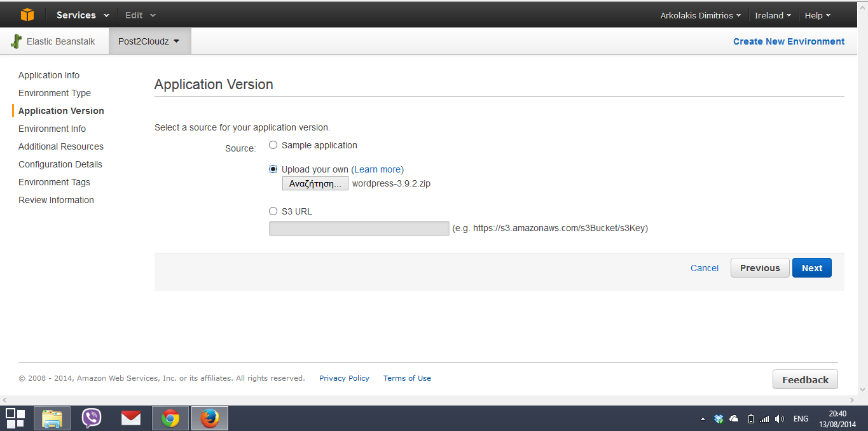Click the battery tray icon

(751, 419)
